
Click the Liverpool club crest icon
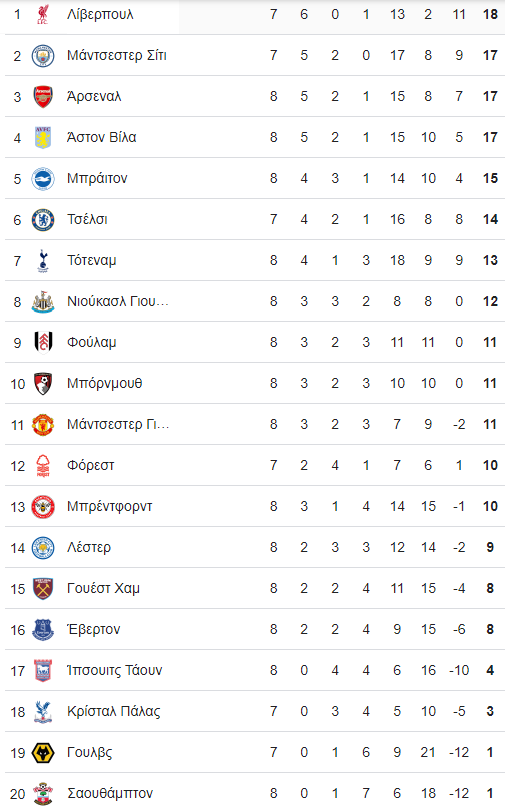pyautogui.click(x=43, y=14)
